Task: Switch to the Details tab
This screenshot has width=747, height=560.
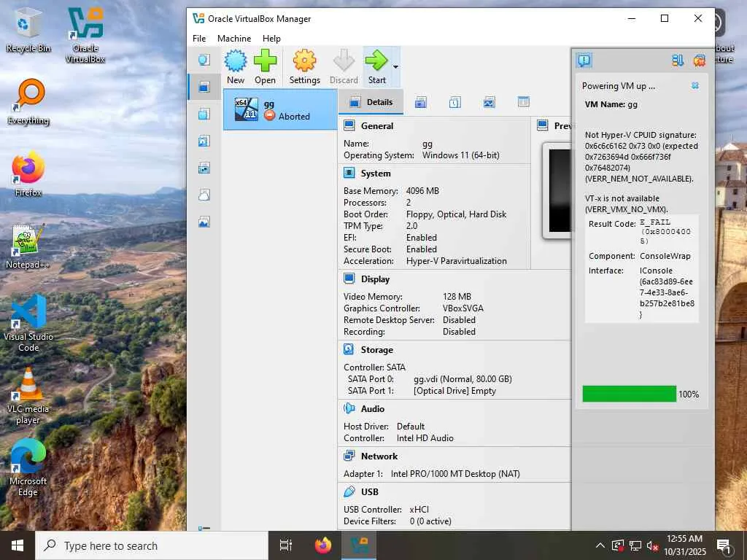Action: 371,102
